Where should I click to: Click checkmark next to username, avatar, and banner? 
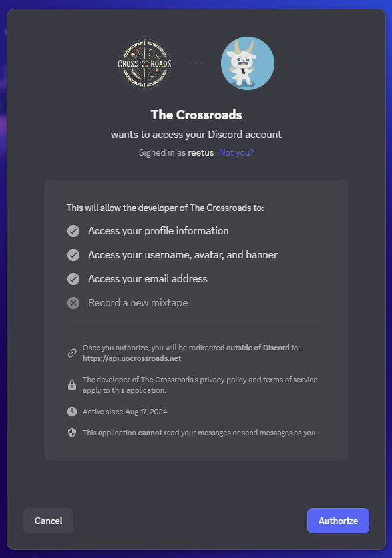click(x=73, y=255)
